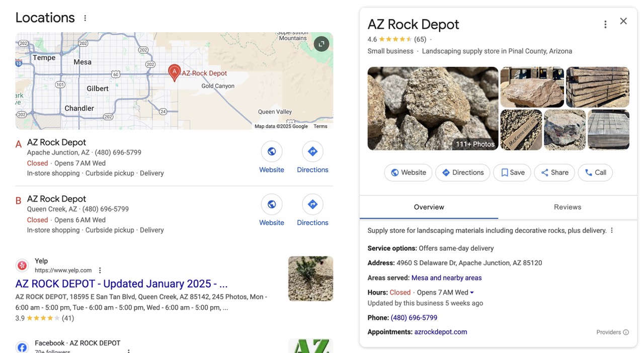Click the Yelp site favicon
Image resolution: width=644 pixels, height=353 pixels.
(x=22, y=266)
